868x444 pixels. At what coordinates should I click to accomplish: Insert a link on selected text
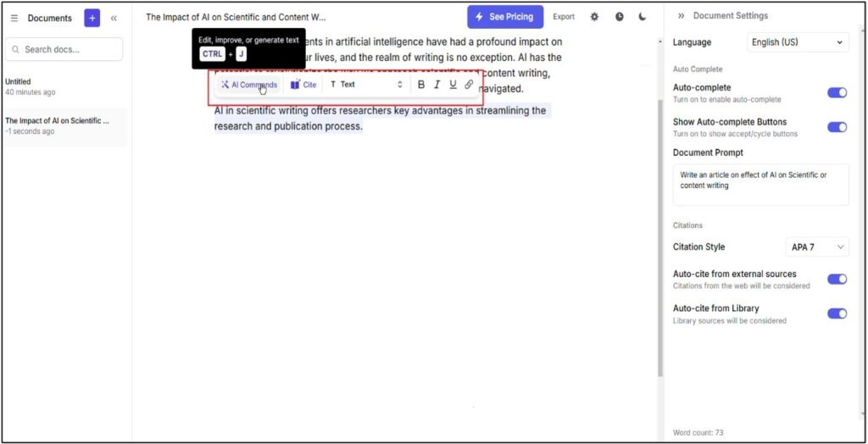click(x=469, y=85)
